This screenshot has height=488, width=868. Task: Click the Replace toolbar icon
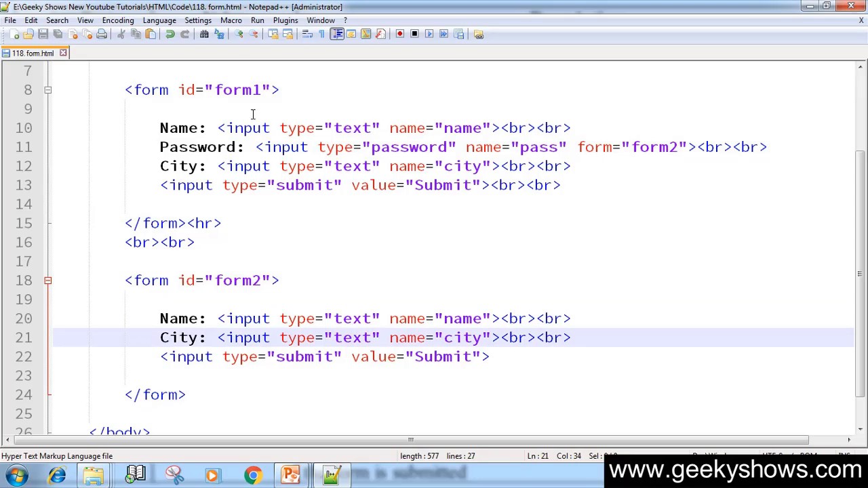219,34
